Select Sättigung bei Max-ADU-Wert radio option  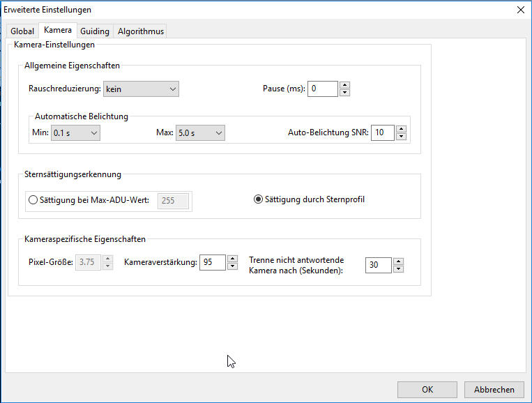pyautogui.click(x=33, y=200)
